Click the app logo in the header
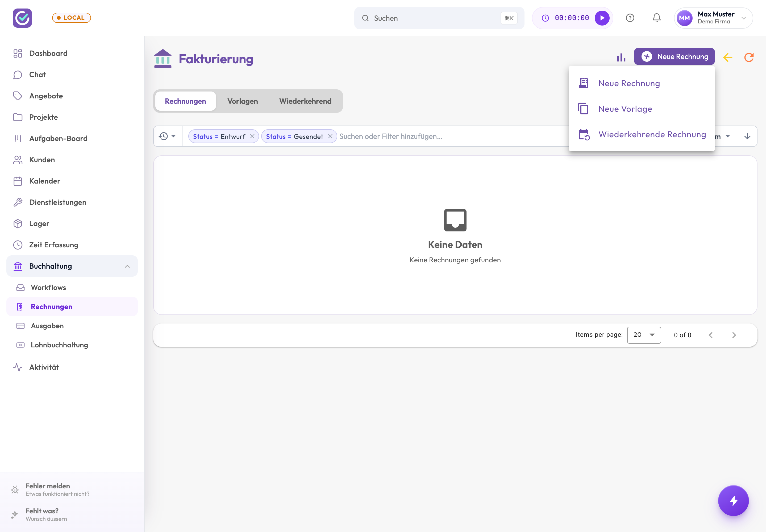The width and height of the screenshot is (766, 532). [22, 18]
